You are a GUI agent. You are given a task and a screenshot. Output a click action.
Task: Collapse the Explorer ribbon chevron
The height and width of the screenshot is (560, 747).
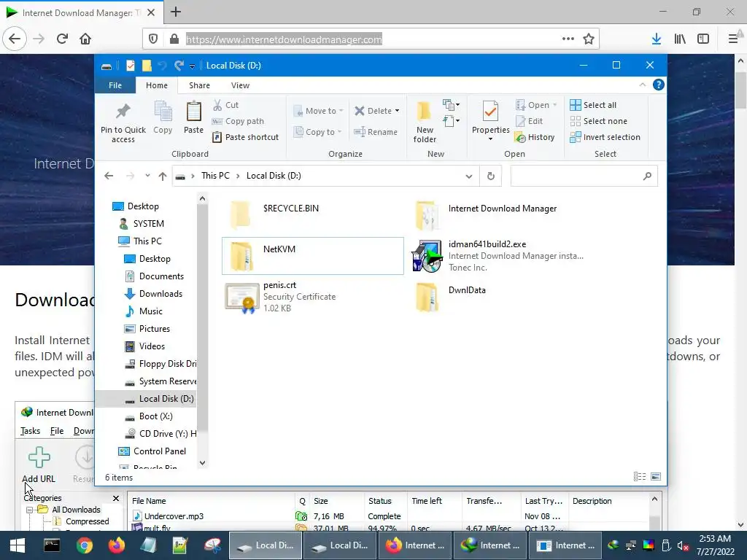(x=642, y=85)
